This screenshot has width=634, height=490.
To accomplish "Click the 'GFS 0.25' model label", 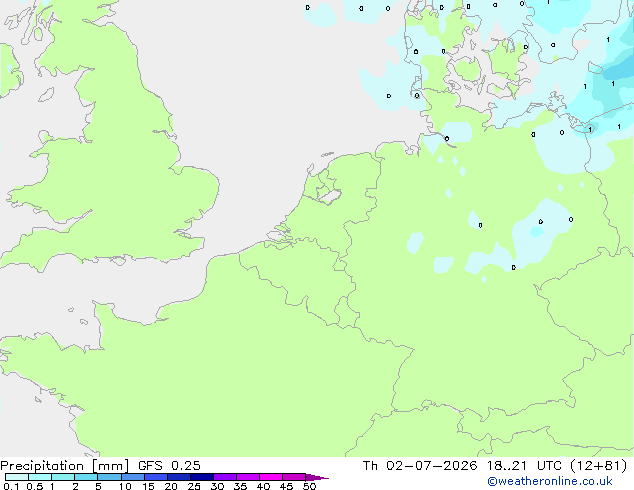I will [169, 466].
